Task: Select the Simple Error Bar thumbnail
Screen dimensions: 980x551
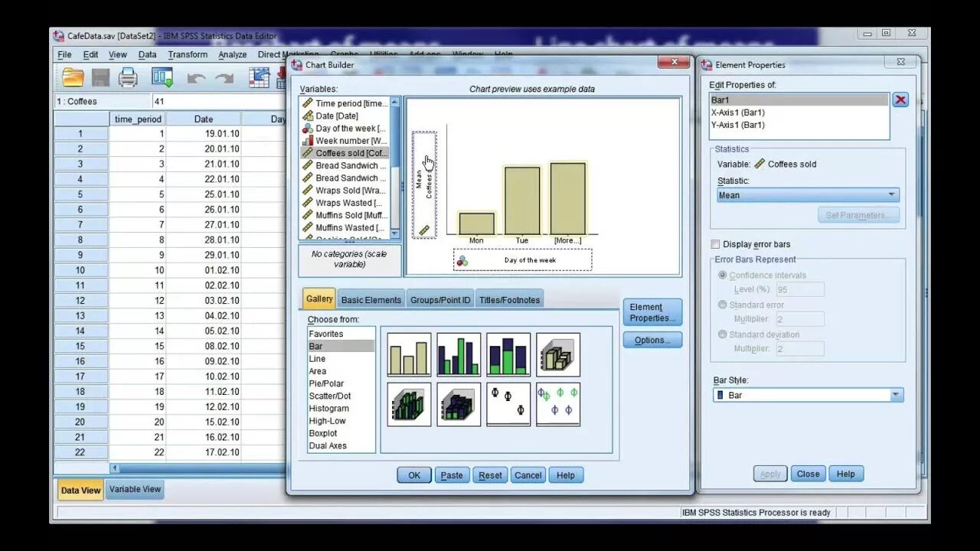Action: (508, 404)
